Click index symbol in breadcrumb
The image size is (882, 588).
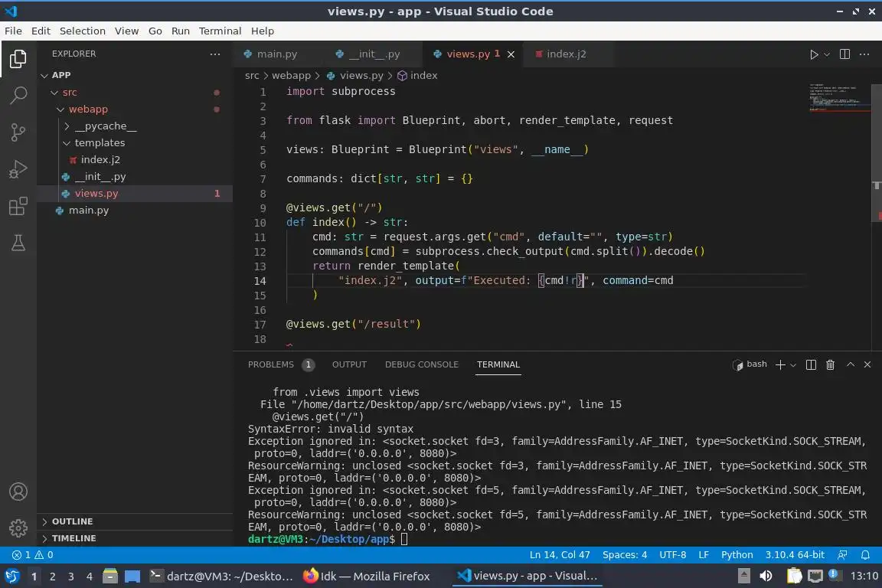[417, 75]
